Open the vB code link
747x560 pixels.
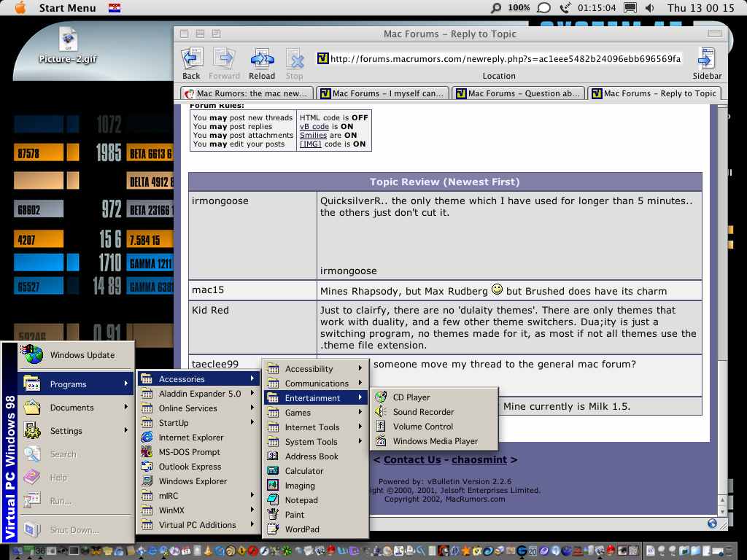pos(314,127)
